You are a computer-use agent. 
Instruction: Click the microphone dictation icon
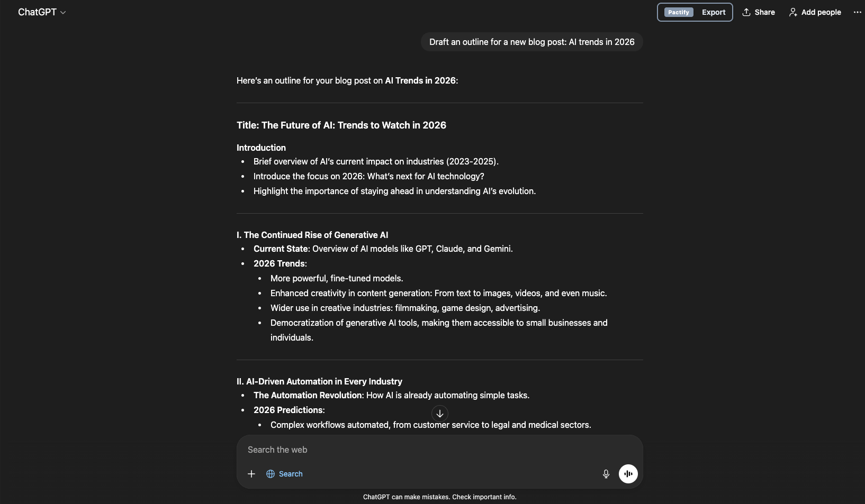[x=606, y=474]
